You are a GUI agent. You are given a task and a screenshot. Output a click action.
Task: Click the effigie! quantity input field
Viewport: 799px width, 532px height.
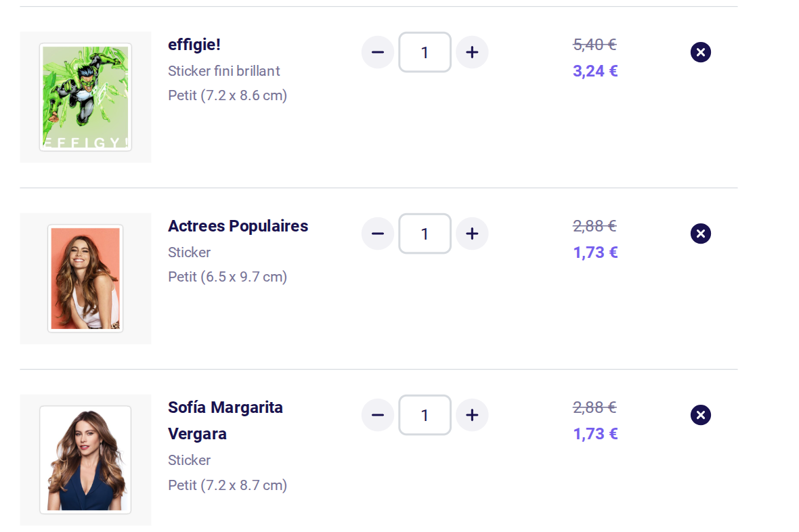click(425, 52)
